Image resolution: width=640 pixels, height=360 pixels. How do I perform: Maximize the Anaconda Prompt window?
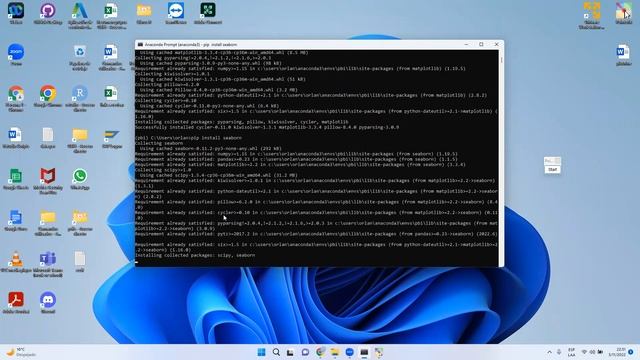pyautogui.click(x=482, y=44)
